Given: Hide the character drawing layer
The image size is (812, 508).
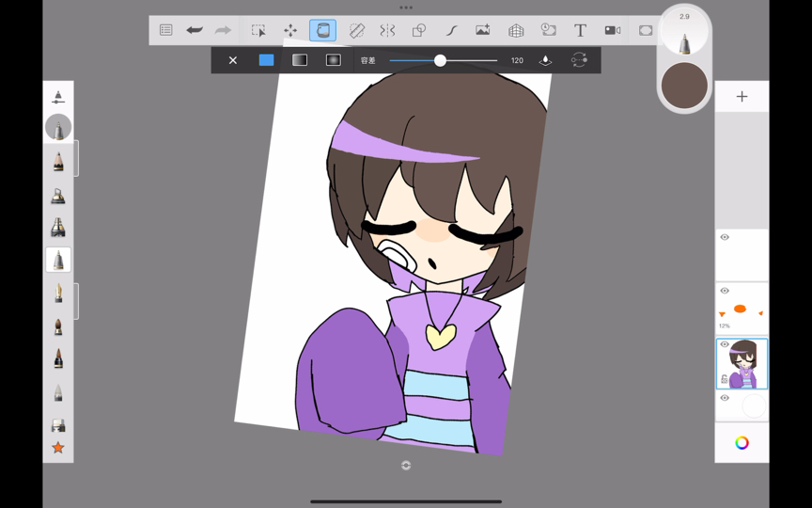Looking at the screenshot, I should click(725, 344).
